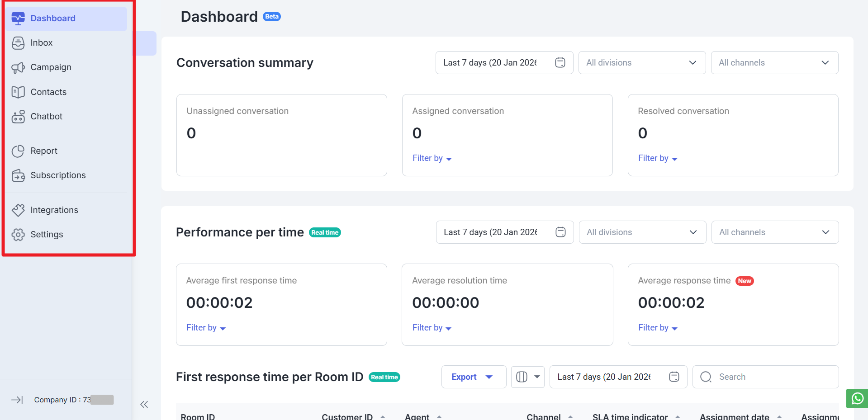Open the Export dropdown button
Screen dimensions: 868x420
pos(473,377)
